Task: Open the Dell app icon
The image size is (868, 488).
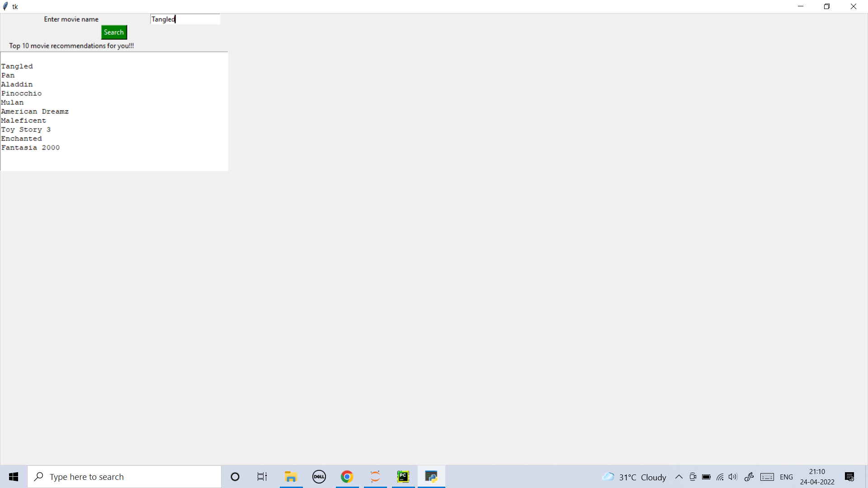Action: 319,477
